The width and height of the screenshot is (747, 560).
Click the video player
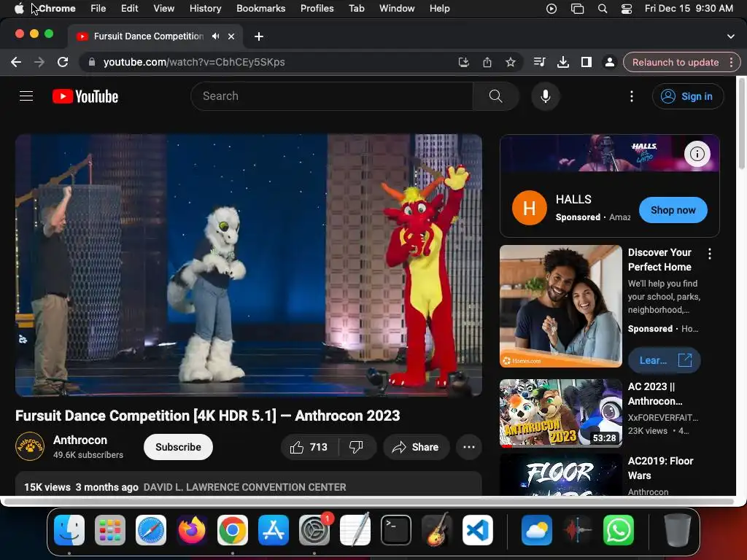(249, 265)
